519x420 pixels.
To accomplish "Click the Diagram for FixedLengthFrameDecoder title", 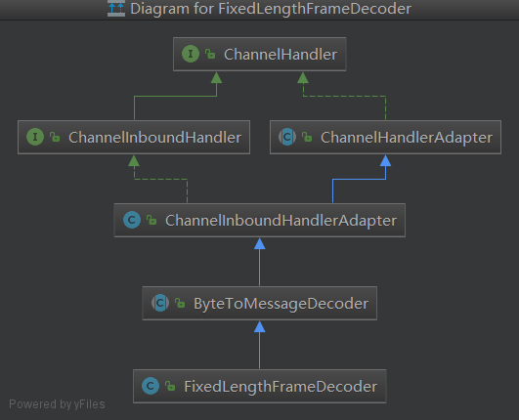I will (271, 9).
